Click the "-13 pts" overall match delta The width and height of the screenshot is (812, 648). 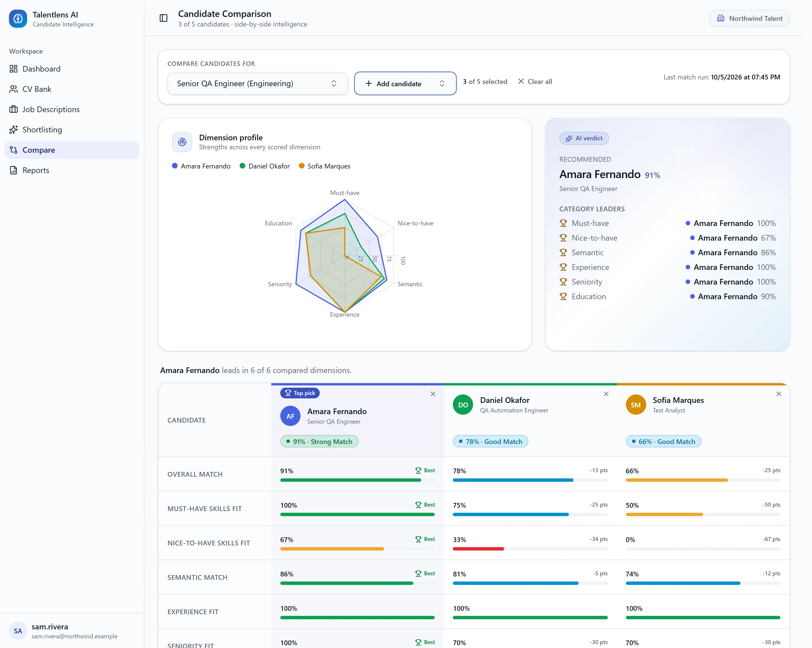click(x=599, y=471)
